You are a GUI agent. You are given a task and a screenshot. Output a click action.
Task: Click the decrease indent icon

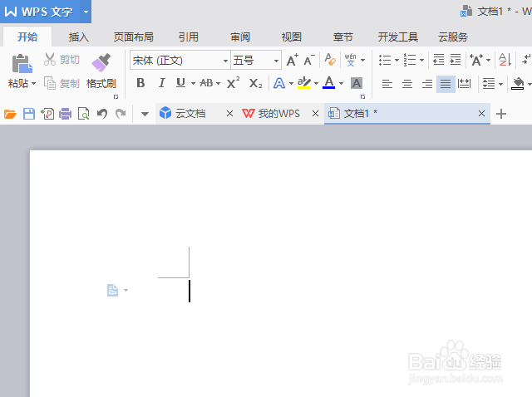tap(439, 60)
